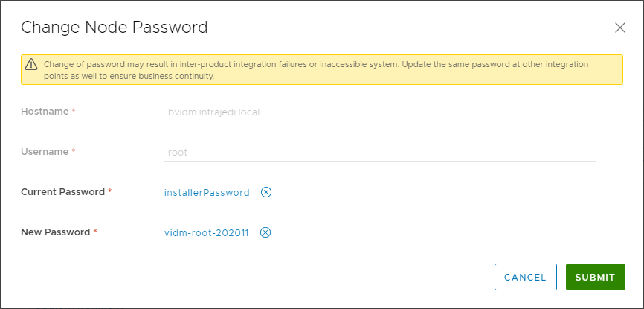Click the Hostname label
Viewport: 644px width, 309px height.
coord(45,112)
